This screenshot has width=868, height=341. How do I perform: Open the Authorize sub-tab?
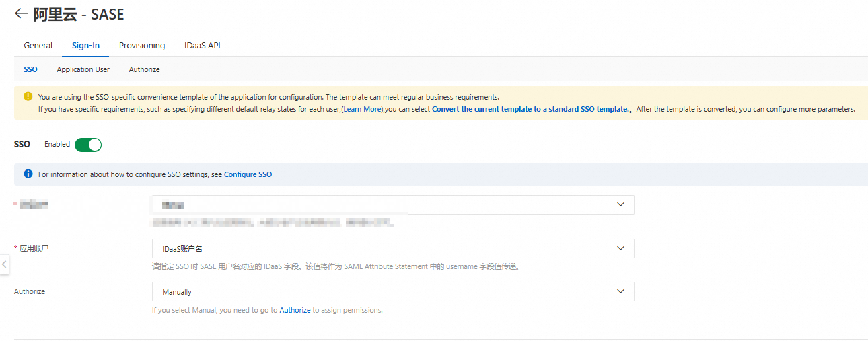pyautogui.click(x=145, y=69)
